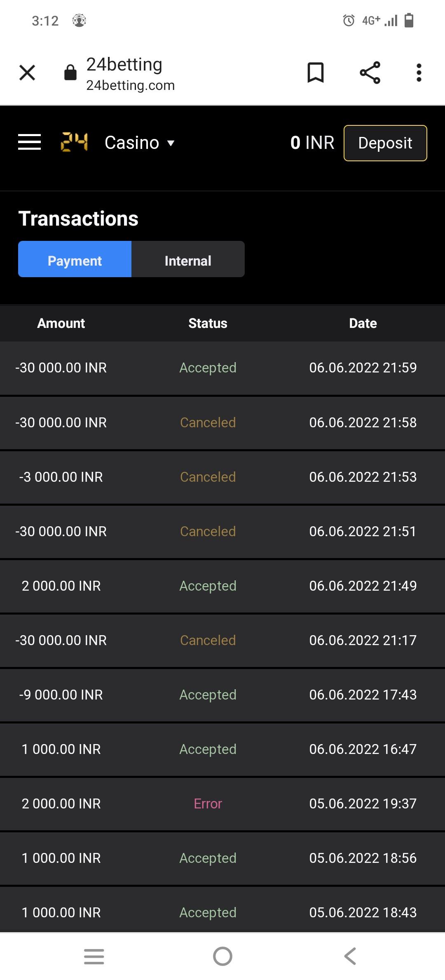Select the Amount column header
The image size is (445, 980).
(x=61, y=323)
